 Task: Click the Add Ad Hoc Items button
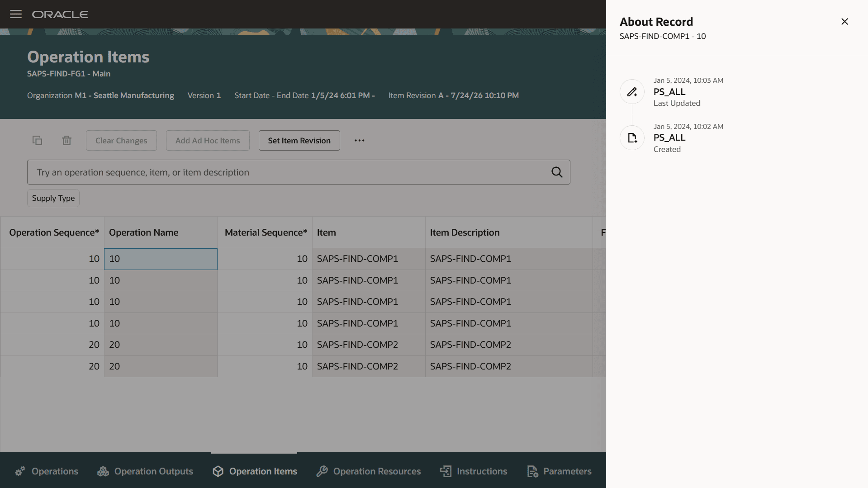pos(208,141)
